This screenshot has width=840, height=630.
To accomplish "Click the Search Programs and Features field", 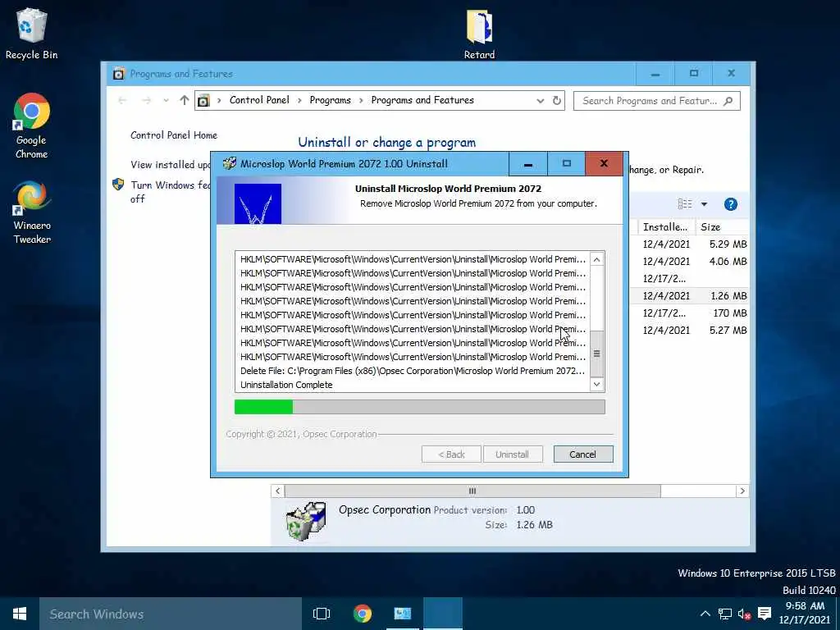I will [x=657, y=101].
